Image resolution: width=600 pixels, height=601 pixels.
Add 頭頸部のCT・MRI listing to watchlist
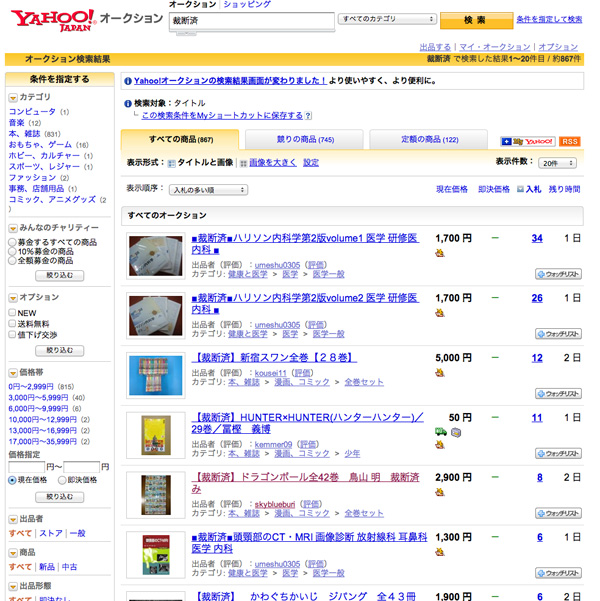coord(558,573)
